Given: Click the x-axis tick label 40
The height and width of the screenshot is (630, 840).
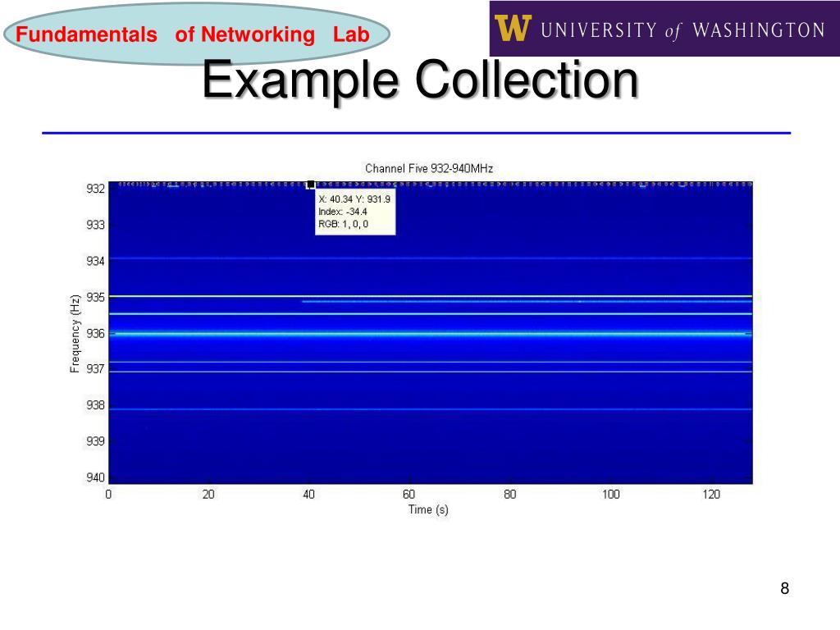Looking at the screenshot, I should tap(308, 494).
